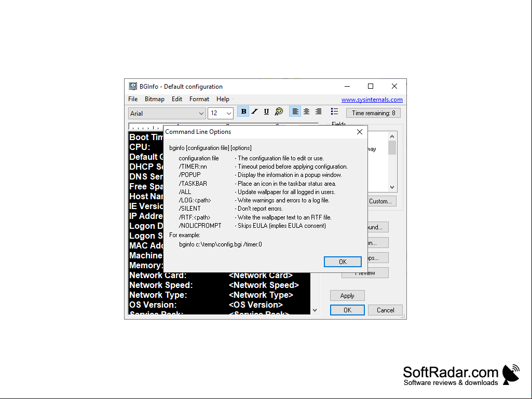Viewport: 532px width, 399px height.
Task: Close the Command Line Options dialog
Action: tap(360, 132)
